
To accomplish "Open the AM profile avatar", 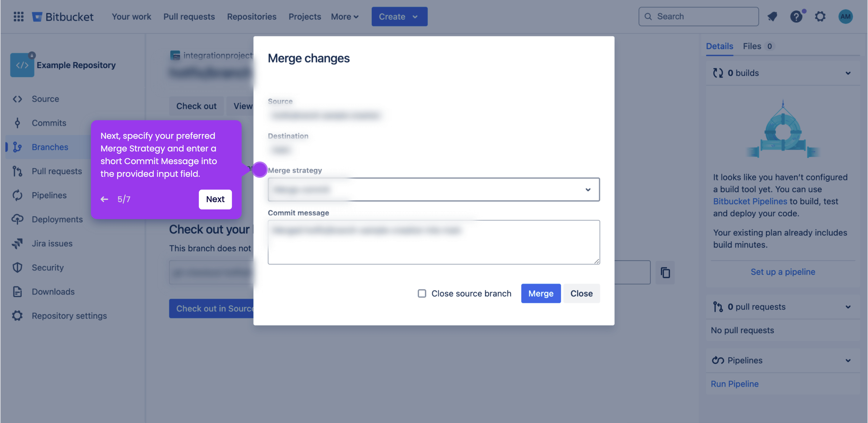I will 845,17.
